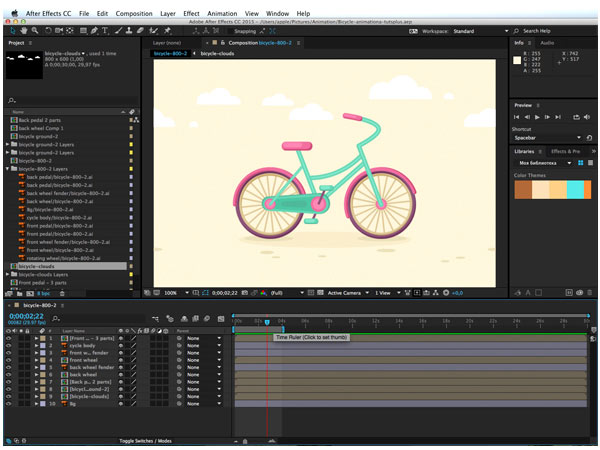
Task: Open the File menu
Action: (84, 13)
